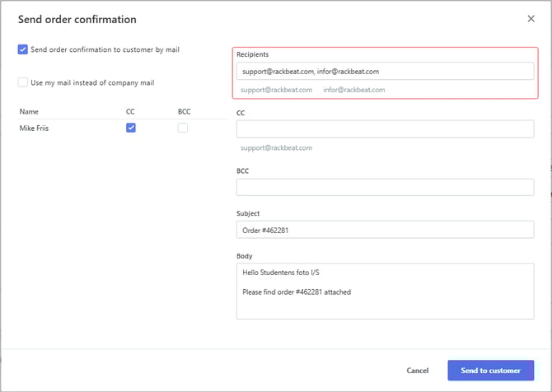
Task: Select infor@rackbeat.com suggestion under Recipients
Action: tap(353, 90)
